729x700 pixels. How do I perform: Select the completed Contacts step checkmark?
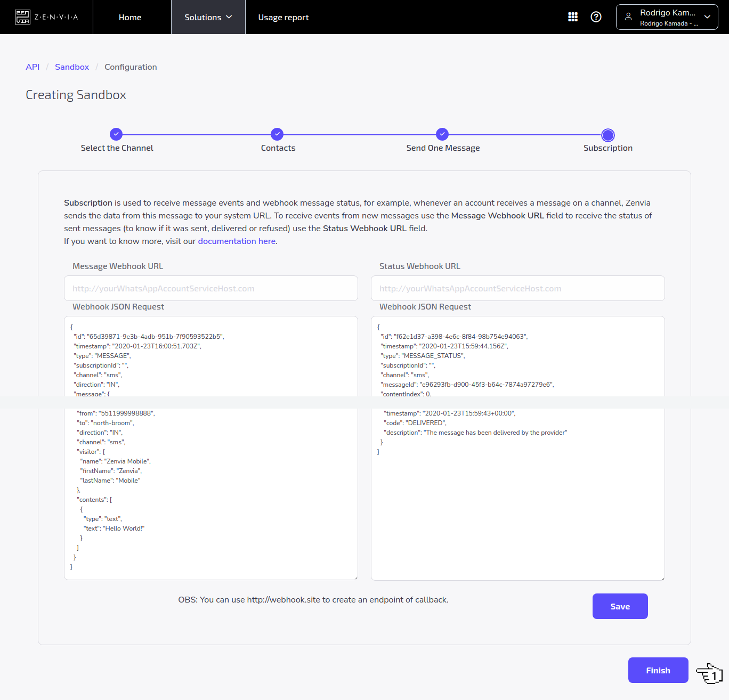pyautogui.click(x=277, y=134)
